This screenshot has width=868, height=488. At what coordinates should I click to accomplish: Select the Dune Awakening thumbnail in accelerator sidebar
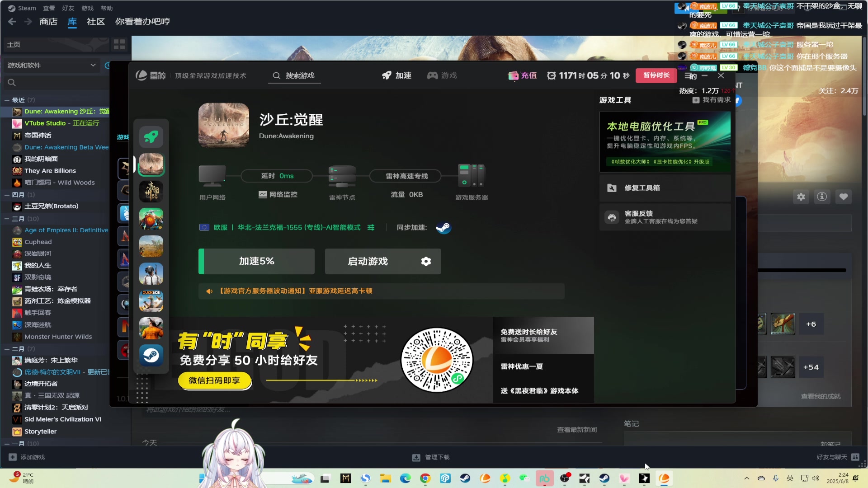[x=151, y=164]
